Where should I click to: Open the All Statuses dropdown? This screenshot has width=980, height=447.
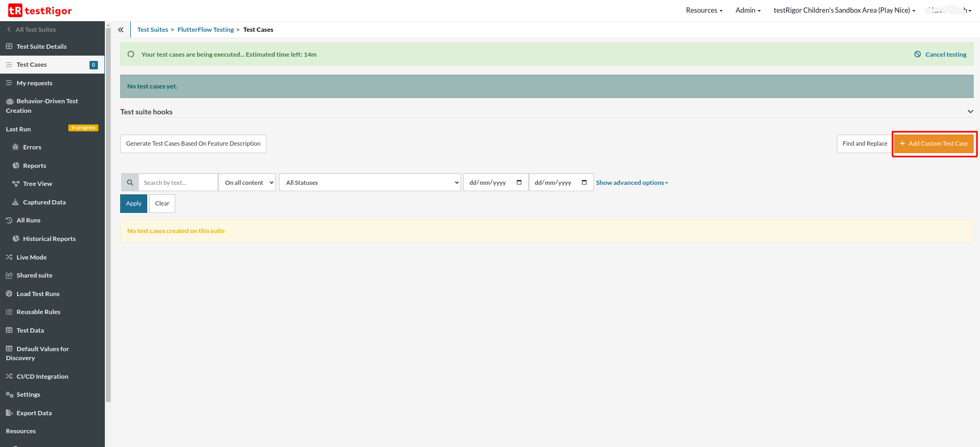(370, 183)
